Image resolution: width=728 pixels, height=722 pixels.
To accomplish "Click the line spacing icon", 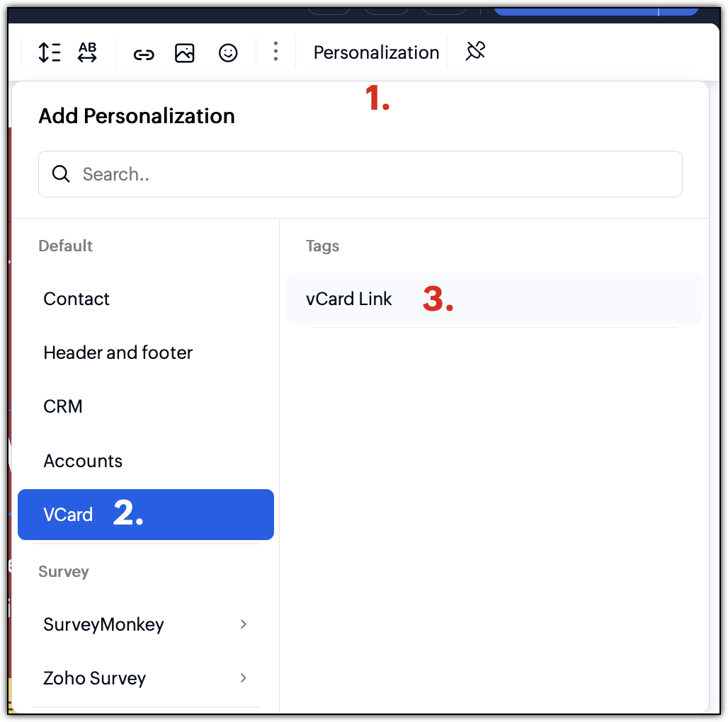I will click(49, 52).
